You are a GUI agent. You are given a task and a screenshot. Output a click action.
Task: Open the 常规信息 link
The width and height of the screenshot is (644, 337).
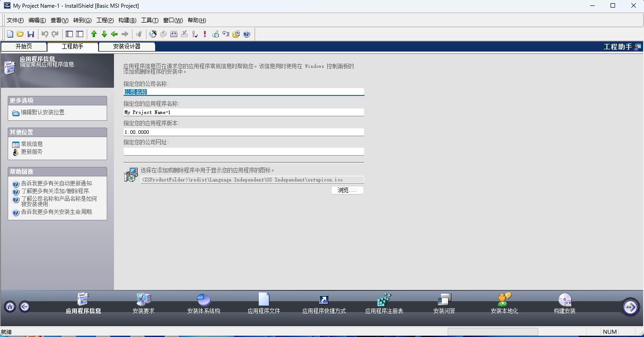pyautogui.click(x=32, y=144)
